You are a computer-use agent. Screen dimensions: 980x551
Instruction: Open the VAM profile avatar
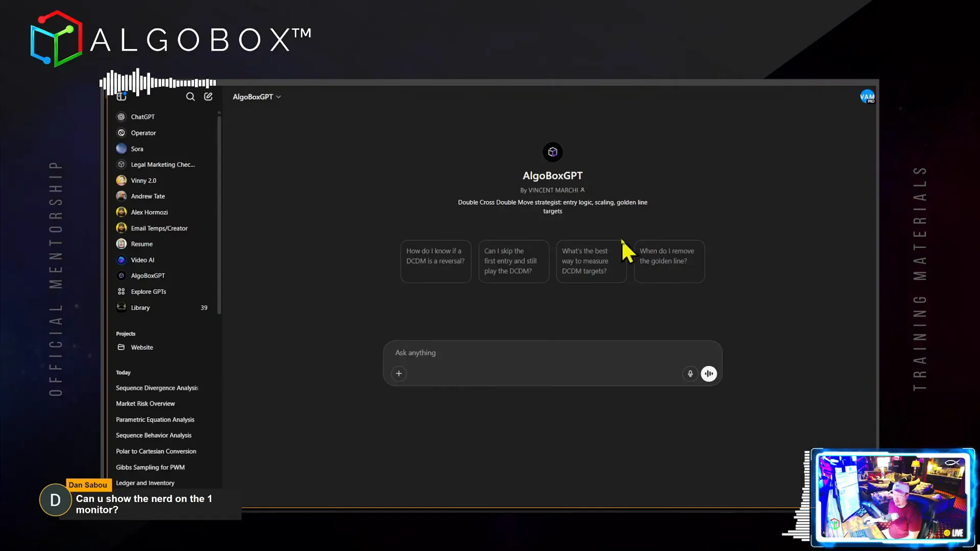point(867,96)
